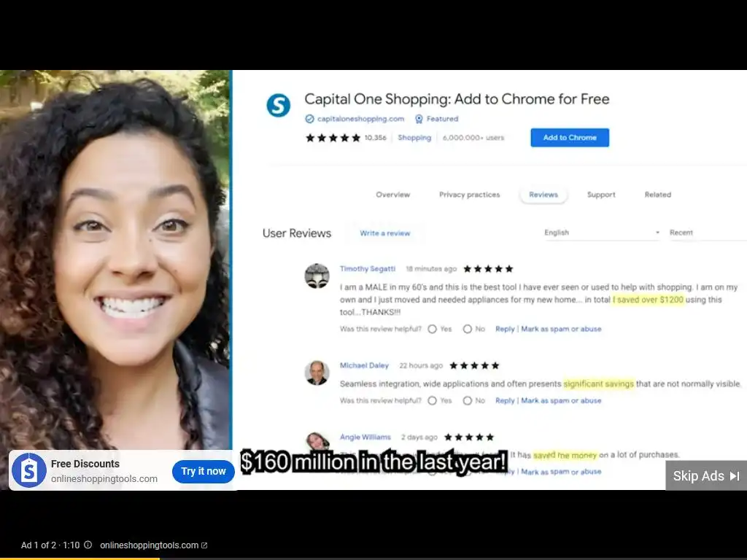Click the highlighted 'significant savings' text
The height and width of the screenshot is (560, 747).
[x=598, y=384]
